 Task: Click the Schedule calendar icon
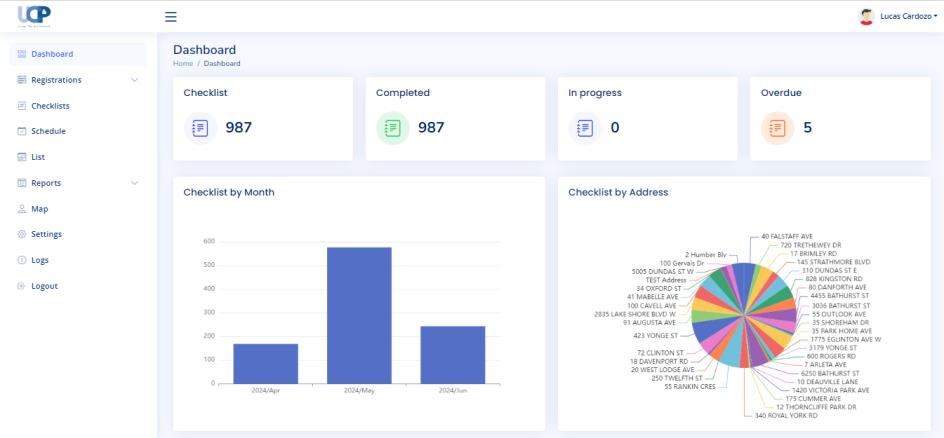tap(22, 131)
